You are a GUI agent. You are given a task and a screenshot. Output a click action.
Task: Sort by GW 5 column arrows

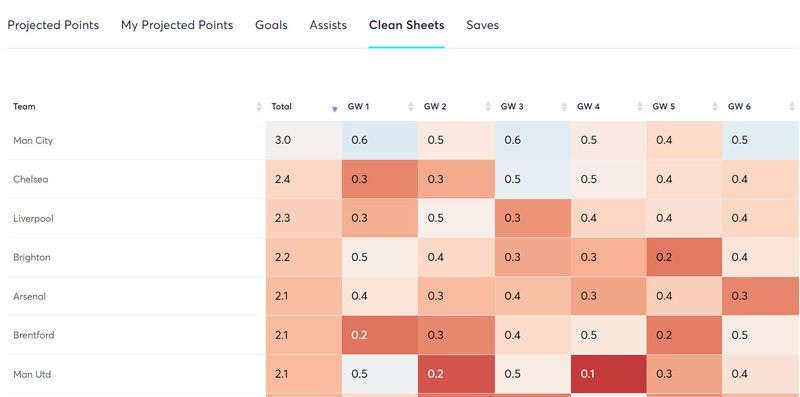716,107
